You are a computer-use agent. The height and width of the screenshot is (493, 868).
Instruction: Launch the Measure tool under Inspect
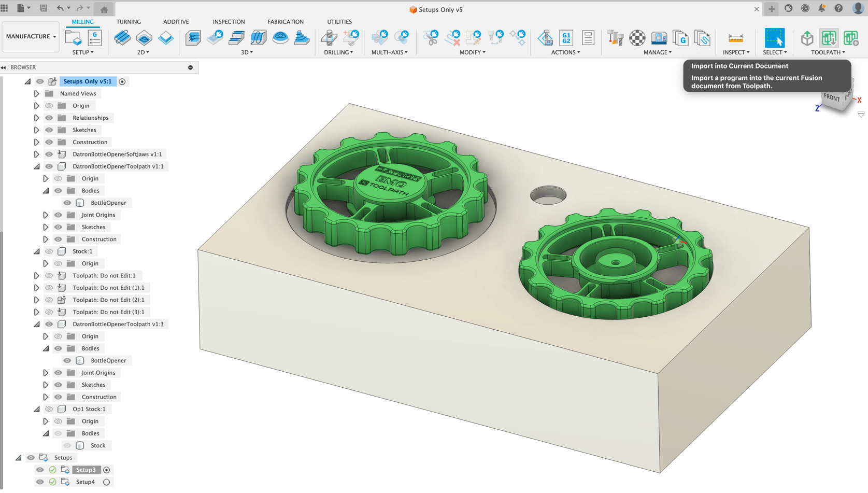pyautogui.click(x=735, y=38)
